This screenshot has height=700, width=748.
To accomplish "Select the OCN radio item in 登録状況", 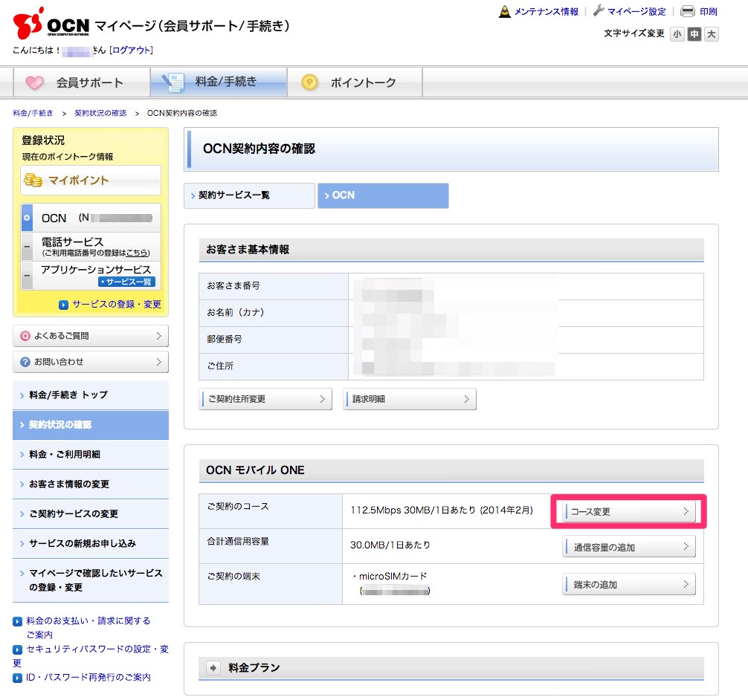I will [x=28, y=218].
